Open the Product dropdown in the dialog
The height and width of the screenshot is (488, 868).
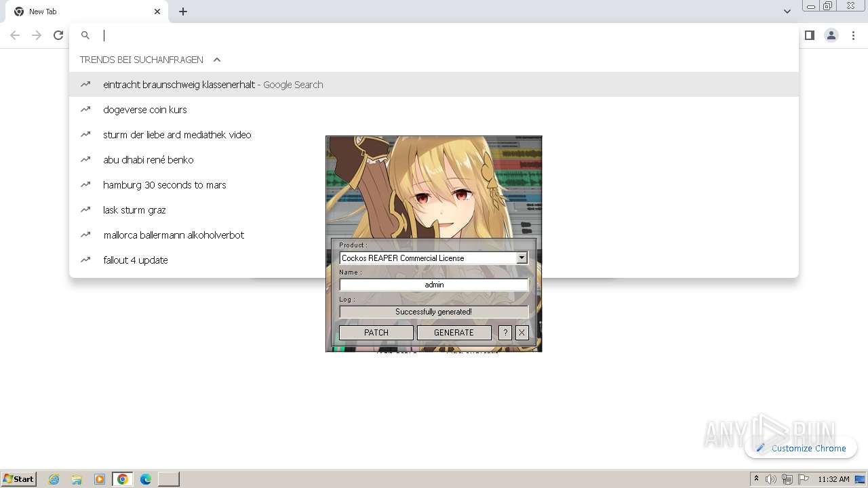(521, 258)
